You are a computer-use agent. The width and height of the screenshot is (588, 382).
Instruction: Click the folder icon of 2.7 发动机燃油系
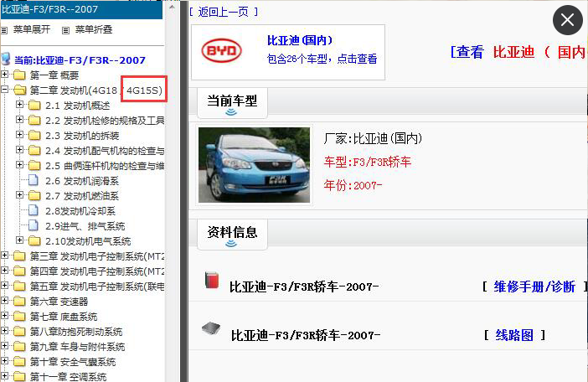click(x=34, y=196)
